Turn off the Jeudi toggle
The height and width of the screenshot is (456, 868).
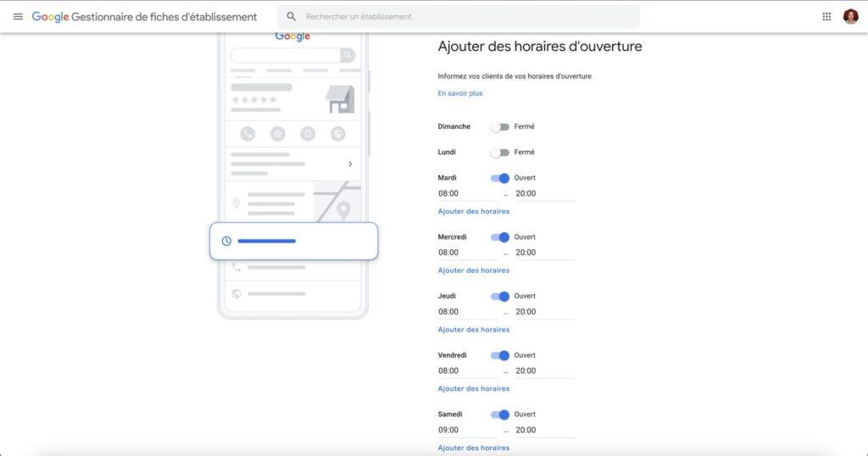[500, 297]
